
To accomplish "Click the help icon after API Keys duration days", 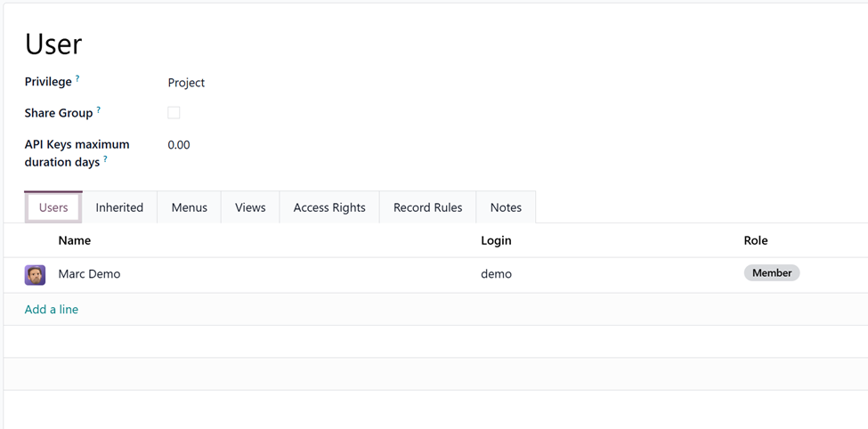I will pos(105,159).
